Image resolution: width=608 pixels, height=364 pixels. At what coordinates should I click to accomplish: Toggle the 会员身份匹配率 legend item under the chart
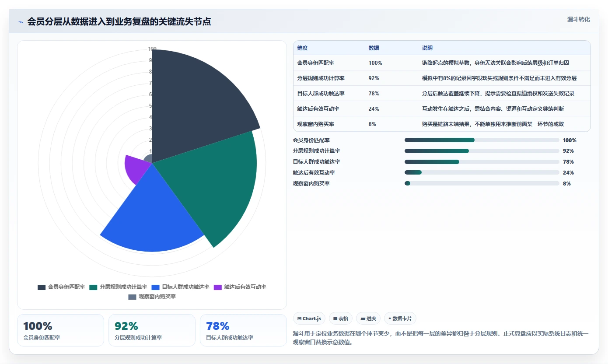click(x=61, y=287)
